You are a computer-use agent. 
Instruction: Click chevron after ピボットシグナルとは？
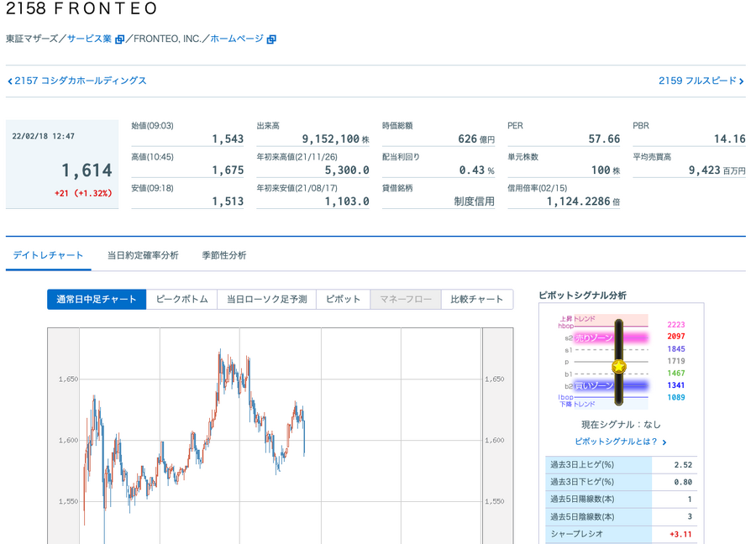(x=664, y=442)
